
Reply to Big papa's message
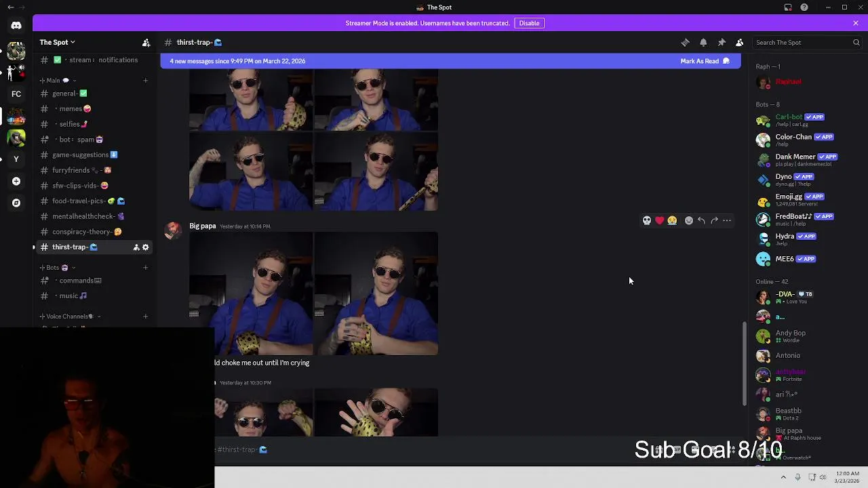[701, 220]
